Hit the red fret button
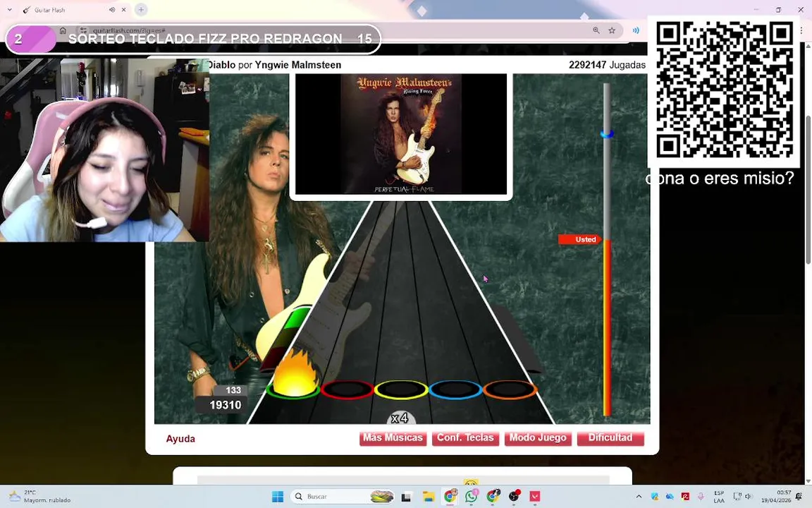This screenshot has width=812, height=508. 347,389
